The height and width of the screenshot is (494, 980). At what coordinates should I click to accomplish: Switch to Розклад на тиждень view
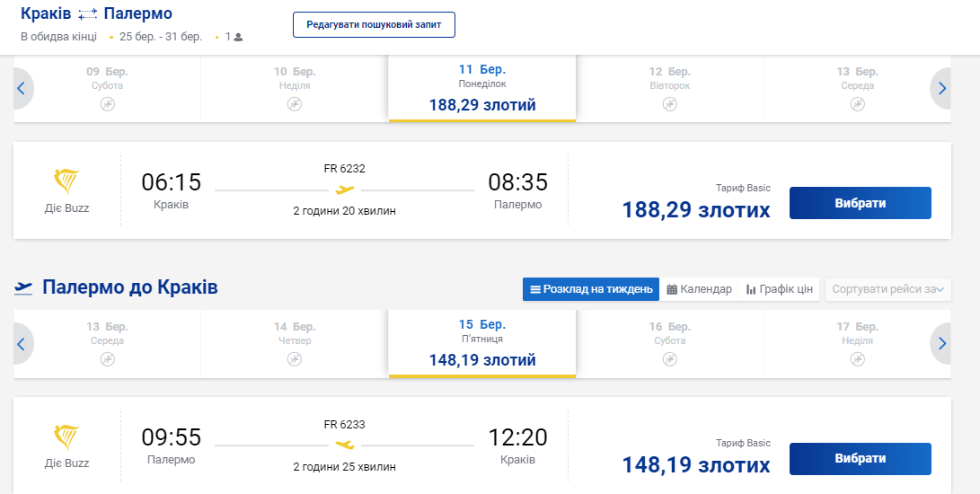click(x=591, y=289)
